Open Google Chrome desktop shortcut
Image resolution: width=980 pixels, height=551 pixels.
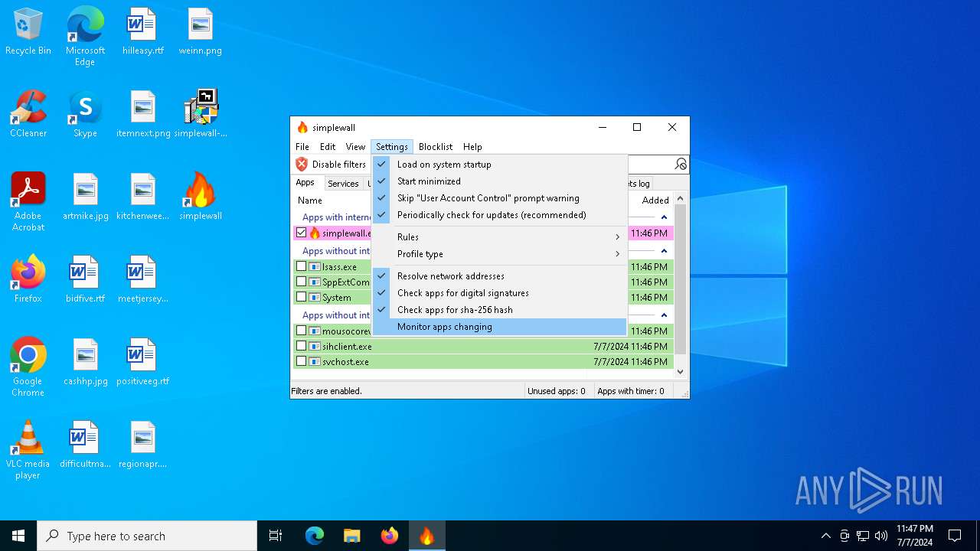pos(28,367)
